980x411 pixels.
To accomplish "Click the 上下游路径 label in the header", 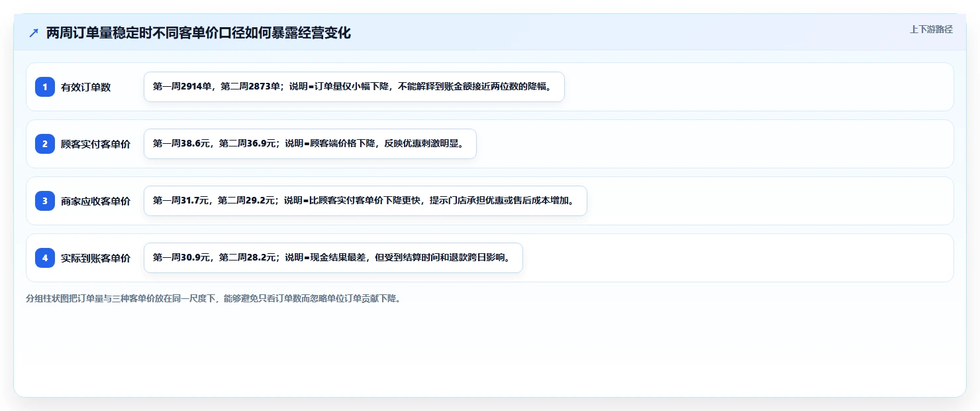I will click(x=931, y=29).
